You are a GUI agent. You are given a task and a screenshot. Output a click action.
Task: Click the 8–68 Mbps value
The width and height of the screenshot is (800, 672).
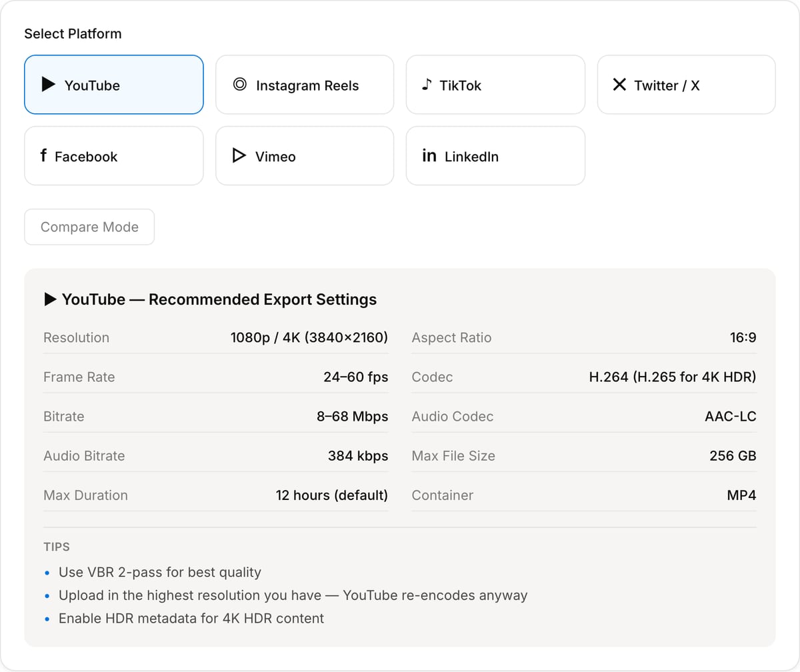point(353,416)
